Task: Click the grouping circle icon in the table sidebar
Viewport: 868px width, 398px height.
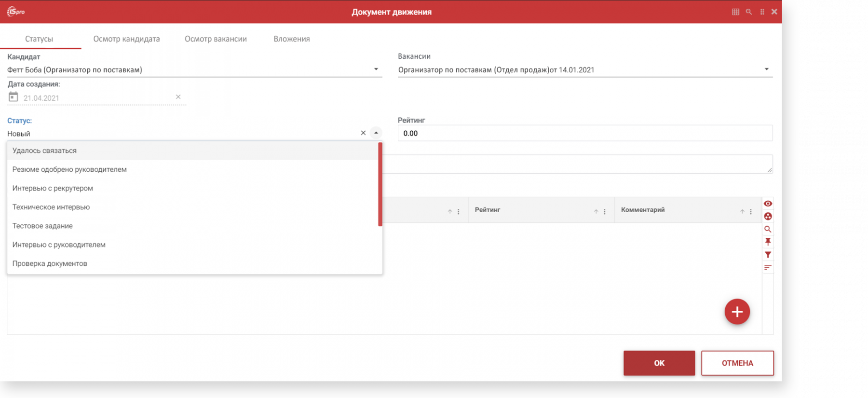Action: [x=768, y=216]
